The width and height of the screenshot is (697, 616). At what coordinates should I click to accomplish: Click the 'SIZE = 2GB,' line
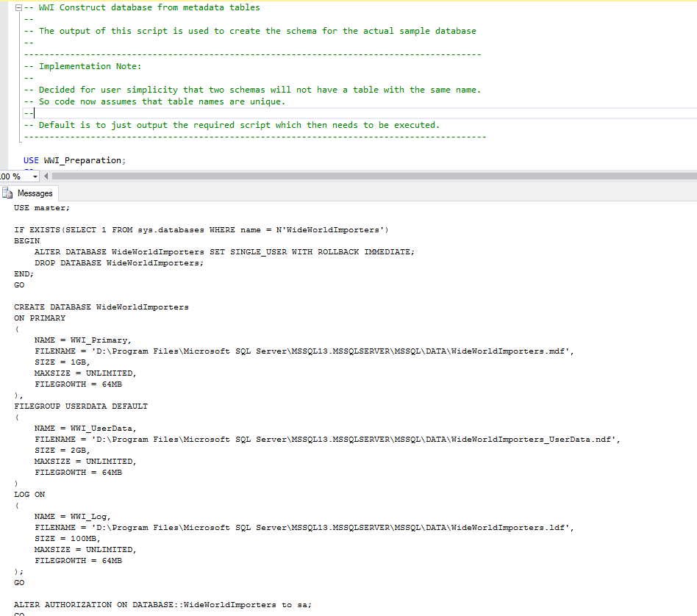pos(62,450)
